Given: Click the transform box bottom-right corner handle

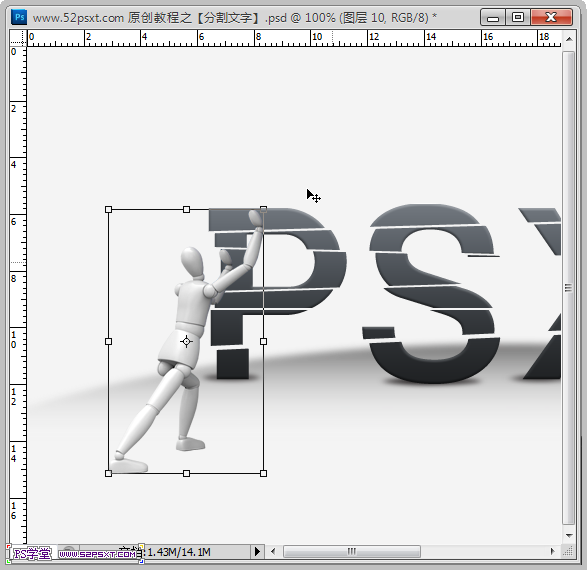Looking at the screenshot, I should pyautogui.click(x=264, y=473).
